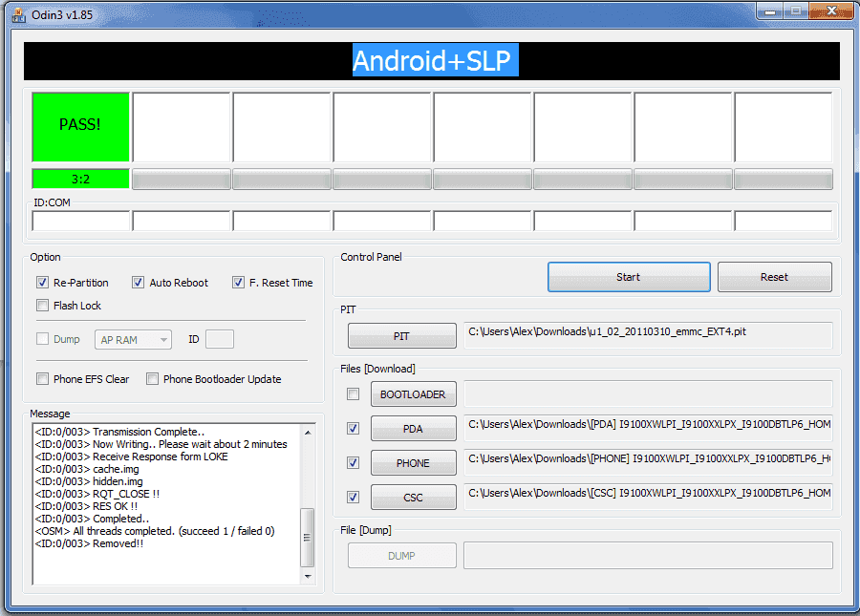Click the PHONE file button
The width and height of the screenshot is (860, 616).
[x=413, y=463]
